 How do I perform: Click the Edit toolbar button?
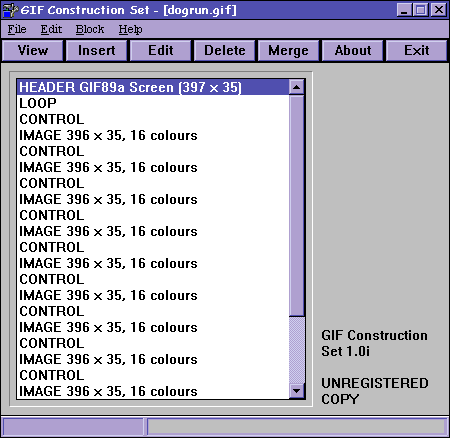click(x=161, y=51)
